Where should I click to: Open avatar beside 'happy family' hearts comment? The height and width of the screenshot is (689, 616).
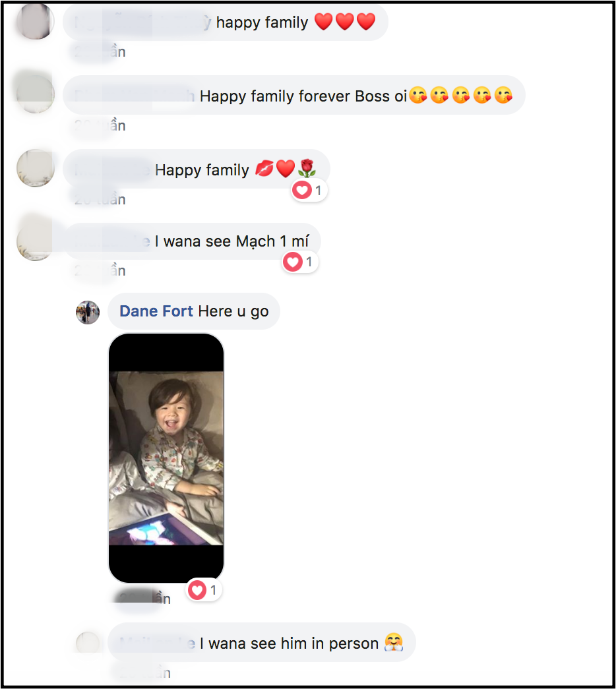coord(36,20)
